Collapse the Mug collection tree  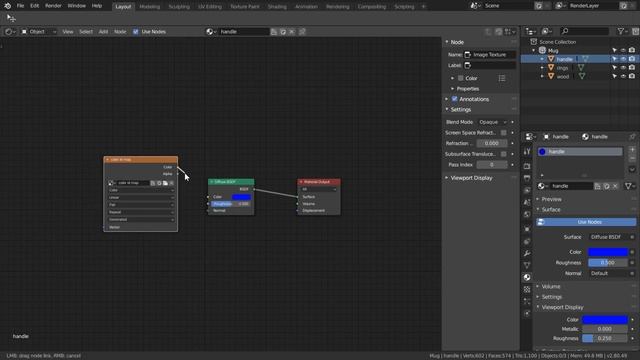click(534, 51)
